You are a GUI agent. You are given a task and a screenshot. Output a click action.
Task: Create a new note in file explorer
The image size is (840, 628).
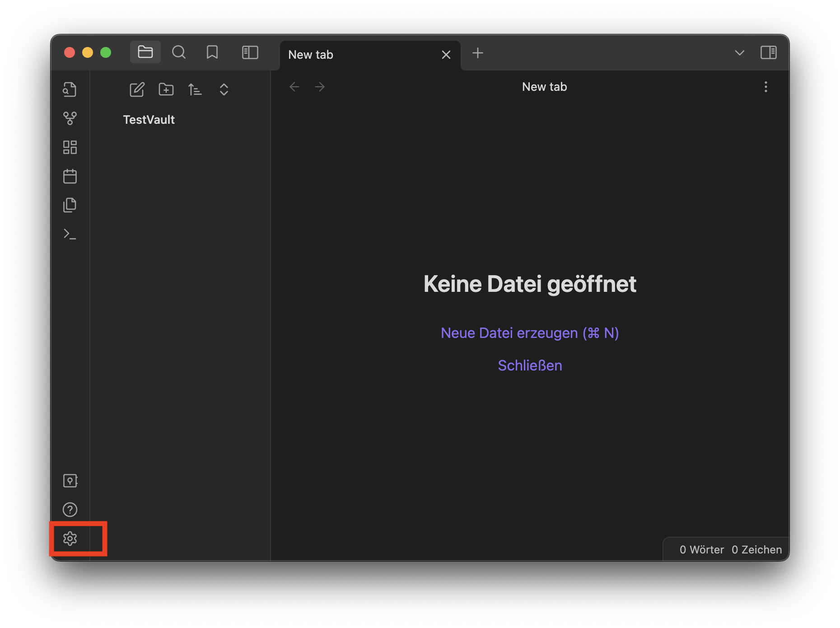pos(137,89)
